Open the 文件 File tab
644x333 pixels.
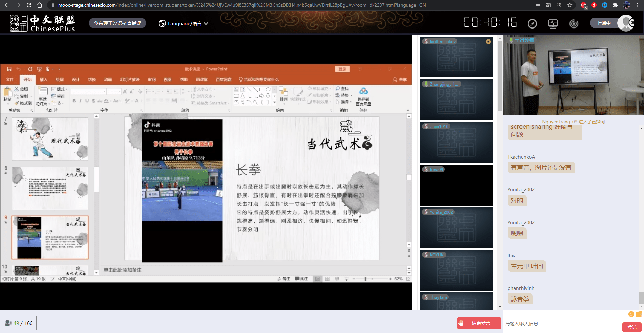pos(10,79)
